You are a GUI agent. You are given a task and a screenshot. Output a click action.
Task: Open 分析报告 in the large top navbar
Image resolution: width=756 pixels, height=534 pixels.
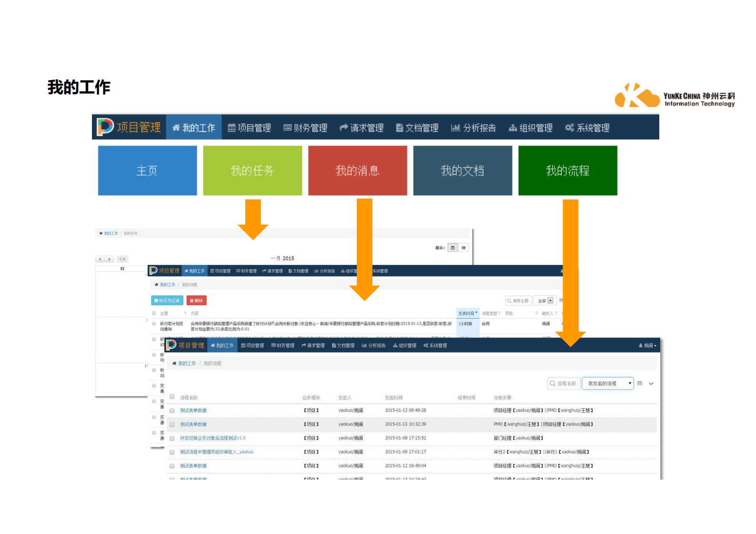point(474,128)
